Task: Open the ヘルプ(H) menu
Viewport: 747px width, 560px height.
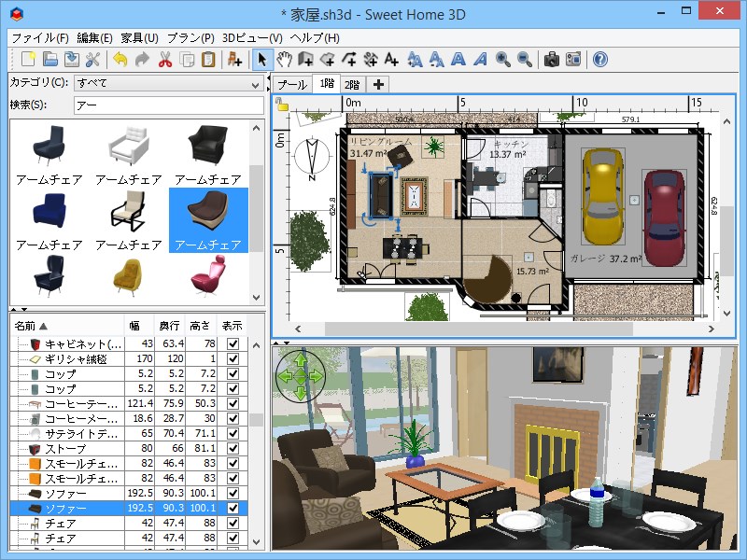Action: pos(315,37)
